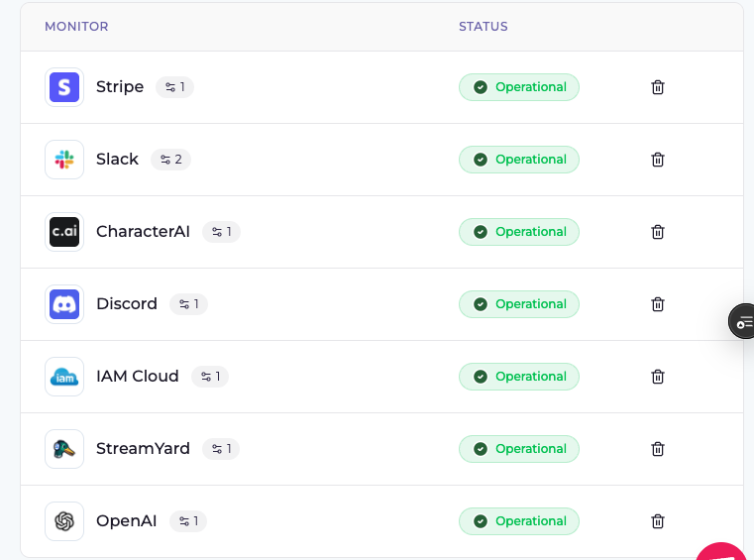Delete the Stripe monitor with trash icon
The image size is (754, 560).
click(657, 87)
